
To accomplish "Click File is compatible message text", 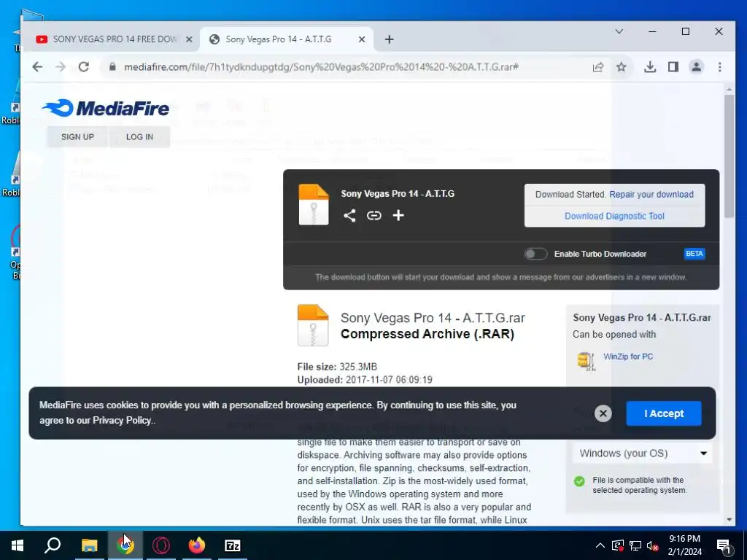I will click(x=639, y=485).
